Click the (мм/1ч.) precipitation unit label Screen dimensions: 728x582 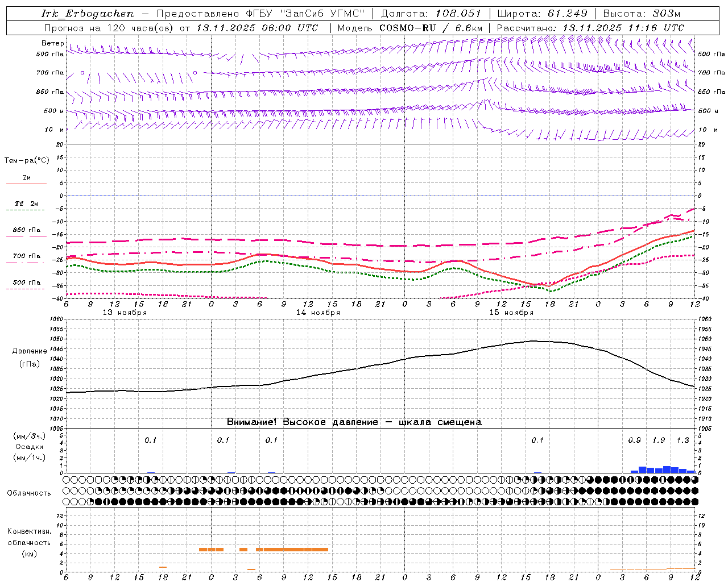[30, 458]
